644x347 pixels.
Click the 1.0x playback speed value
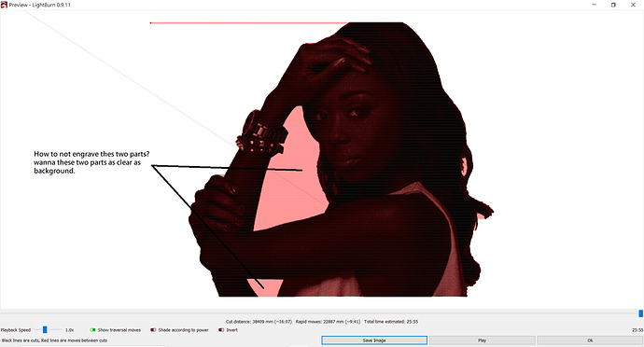tap(69, 330)
